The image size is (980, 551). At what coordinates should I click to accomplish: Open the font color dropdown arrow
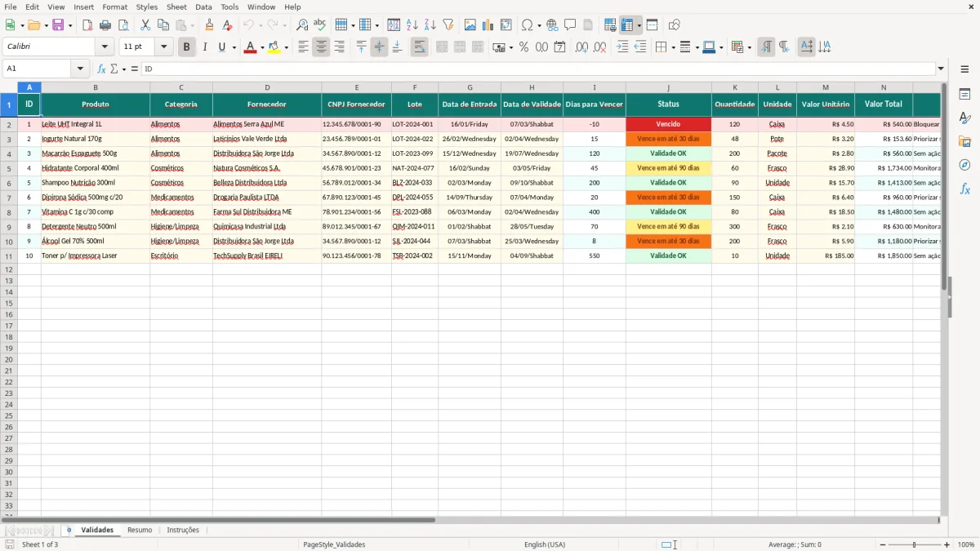pyautogui.click(x=262, y=47)
